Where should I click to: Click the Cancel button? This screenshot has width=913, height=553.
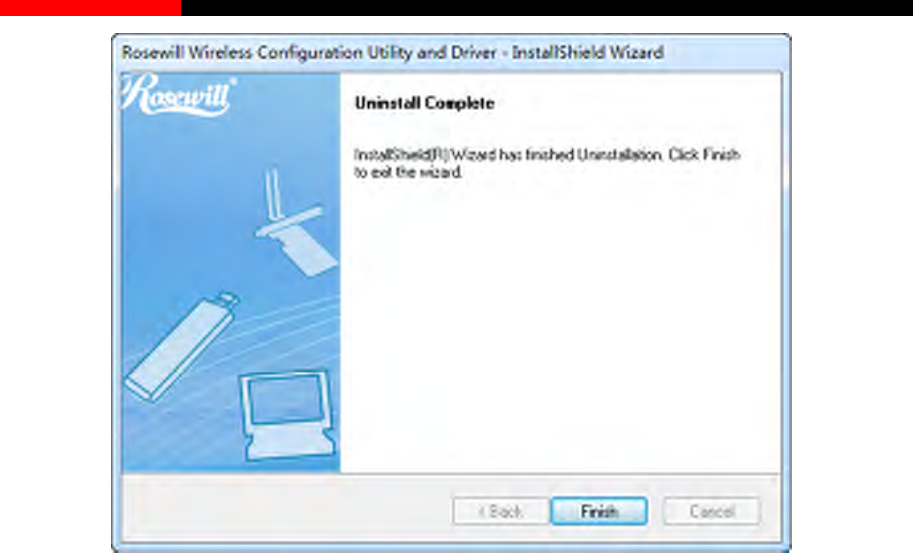[712, 511]
